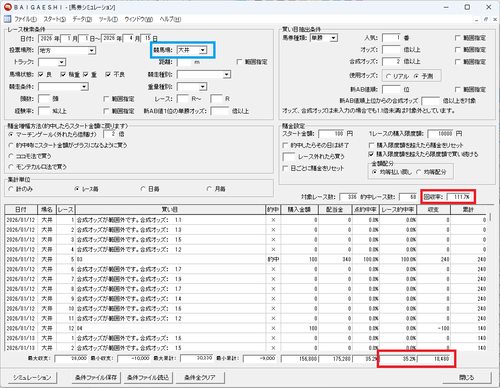This screenshot has height=388, width=500.
Task: Open the ツール(T) menu
Action: pyautogui.click(x=108, y=19)
